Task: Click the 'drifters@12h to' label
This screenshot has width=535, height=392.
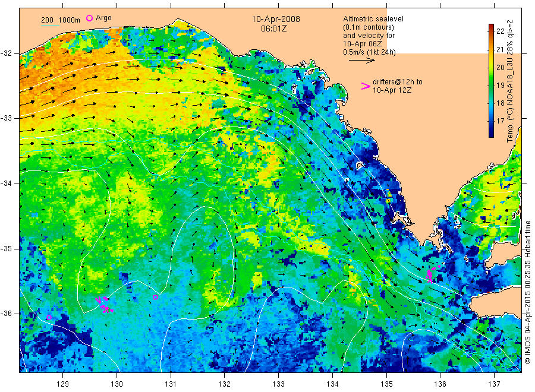Action: 398,82
